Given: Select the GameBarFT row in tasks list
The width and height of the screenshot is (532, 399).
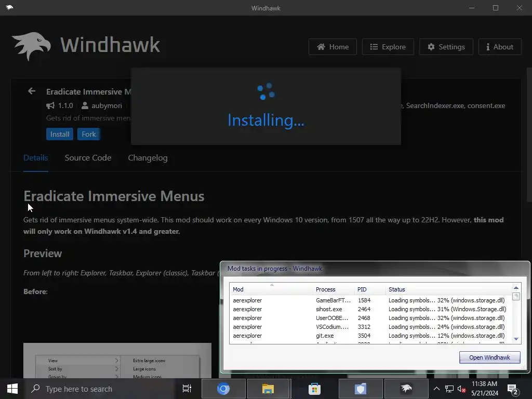Looking at the screenshot, I should [370, 300].
